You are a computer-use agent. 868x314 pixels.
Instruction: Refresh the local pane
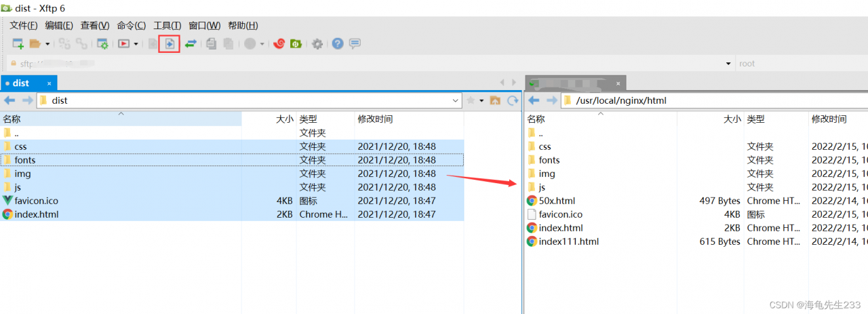point(513,100)
